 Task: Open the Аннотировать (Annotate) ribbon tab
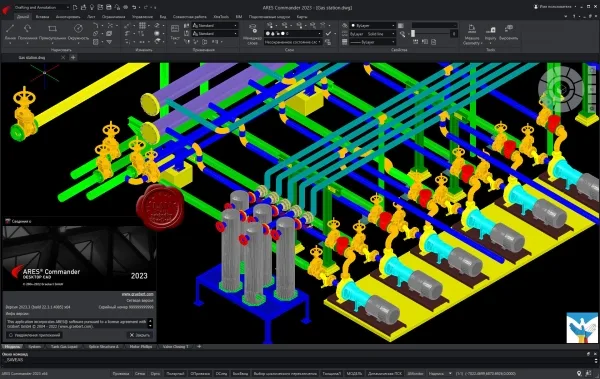(68, 17)
